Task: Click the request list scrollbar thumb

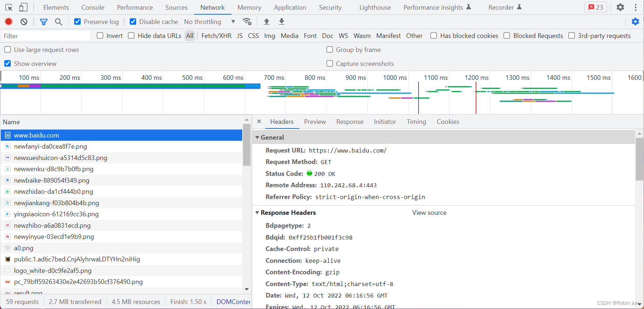Action: coord(247,145)
